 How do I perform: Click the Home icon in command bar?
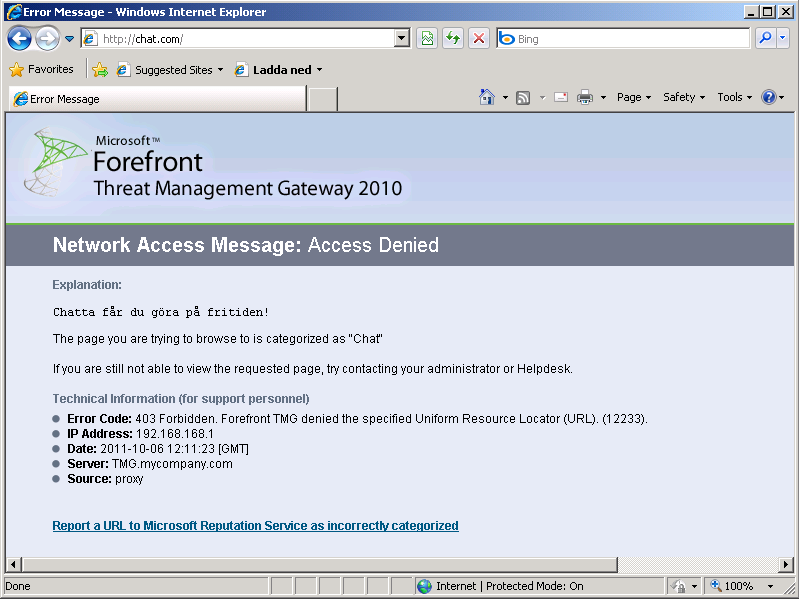(x=487, y=97)
